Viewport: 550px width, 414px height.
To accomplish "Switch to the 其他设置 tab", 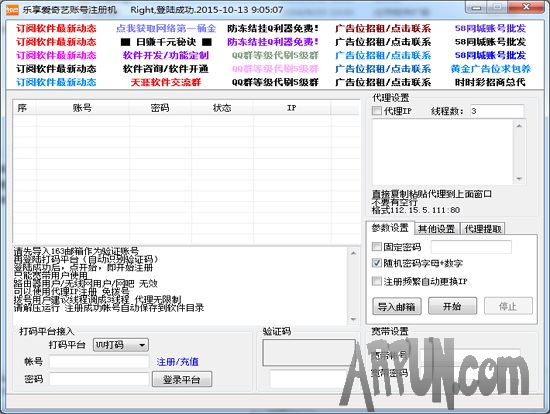I will [x=437, y=229].
